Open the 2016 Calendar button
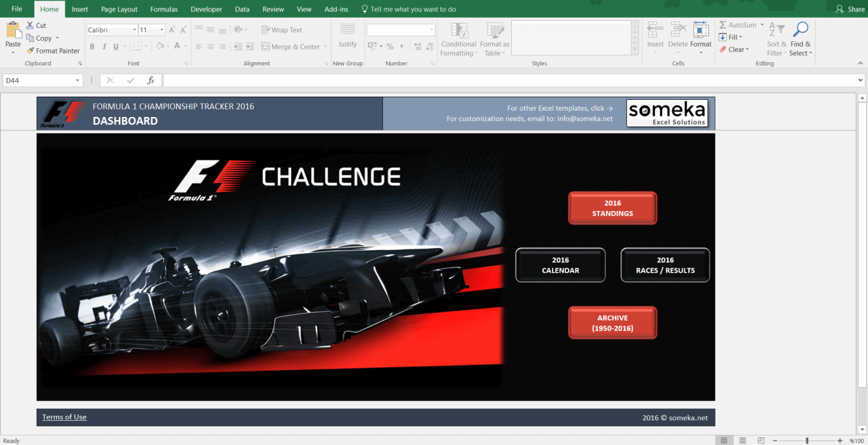This screenshot has height=445, width=868. 560,265
